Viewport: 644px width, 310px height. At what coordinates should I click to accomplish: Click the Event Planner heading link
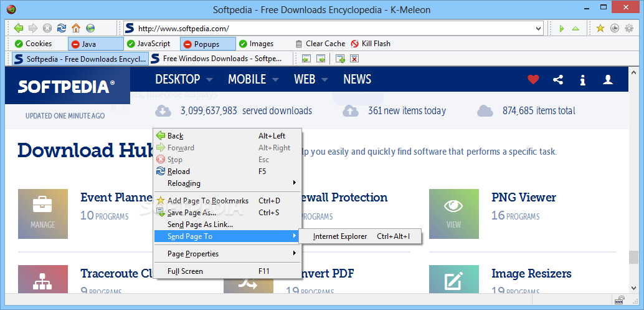point(116,197)
